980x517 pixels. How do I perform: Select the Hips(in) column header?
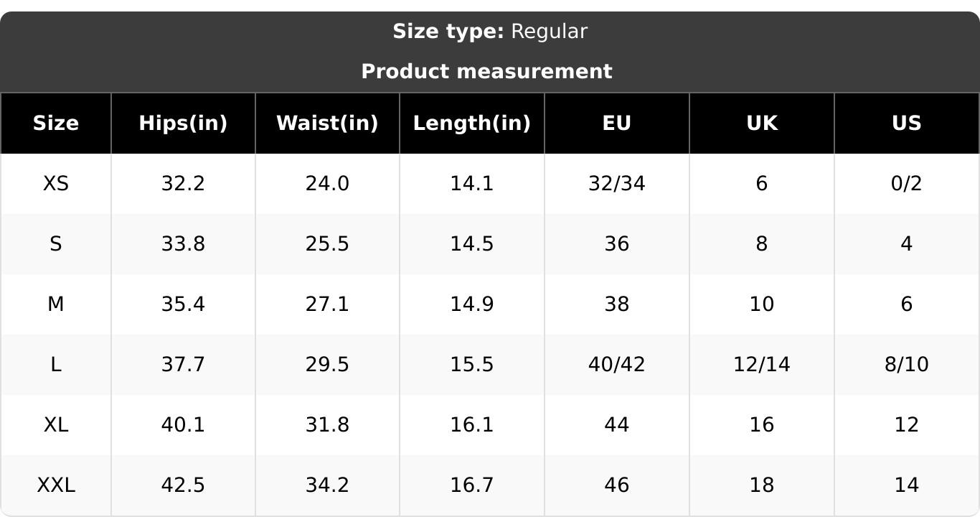(183, 124)
